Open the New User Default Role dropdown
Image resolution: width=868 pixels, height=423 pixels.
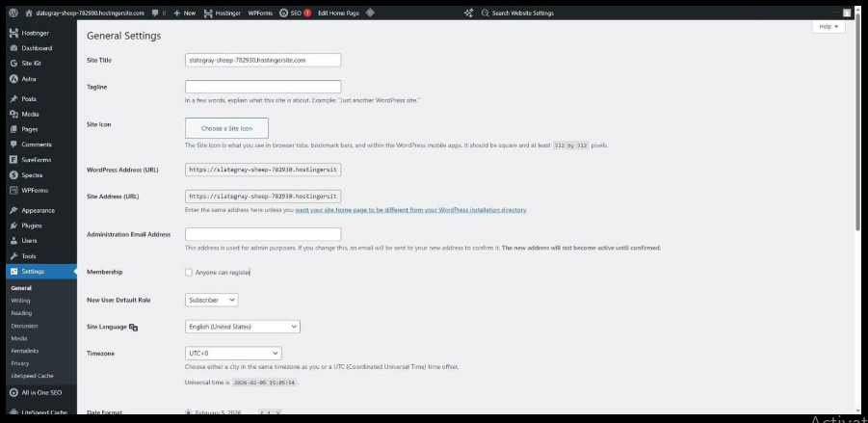click(x=212, y=300)
